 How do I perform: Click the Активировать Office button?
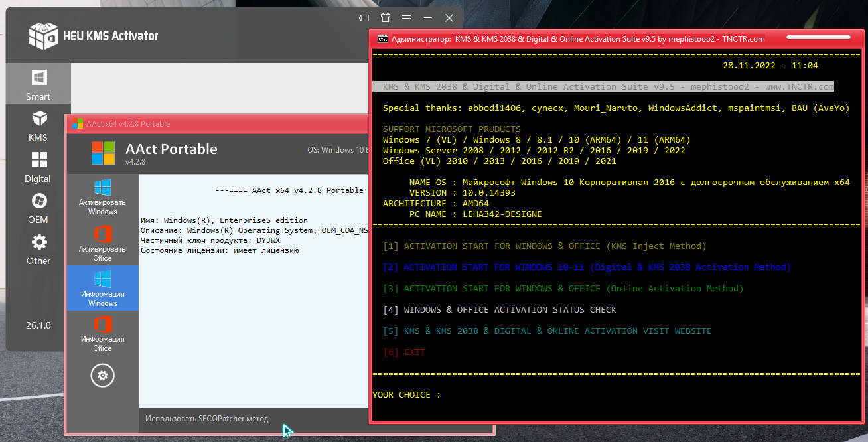(102, 243)
